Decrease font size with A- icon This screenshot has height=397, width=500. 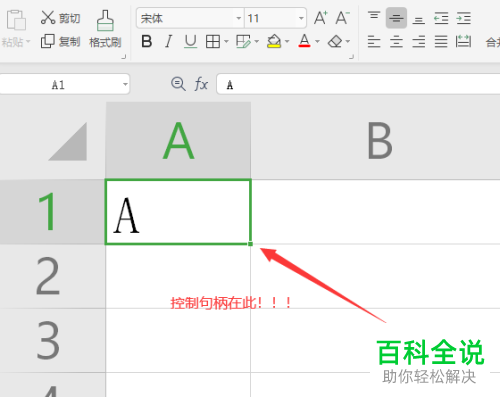click(x=342, y=18)
